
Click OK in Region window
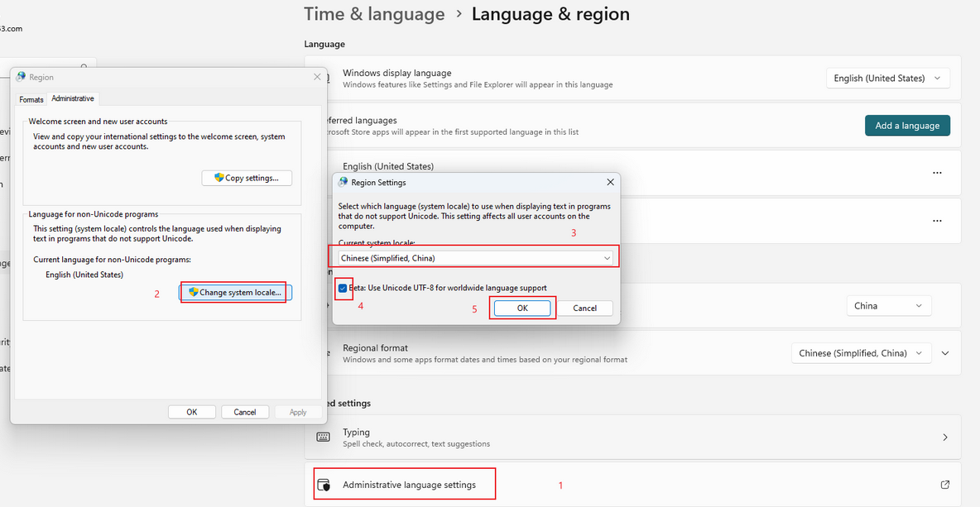[192, 412]
